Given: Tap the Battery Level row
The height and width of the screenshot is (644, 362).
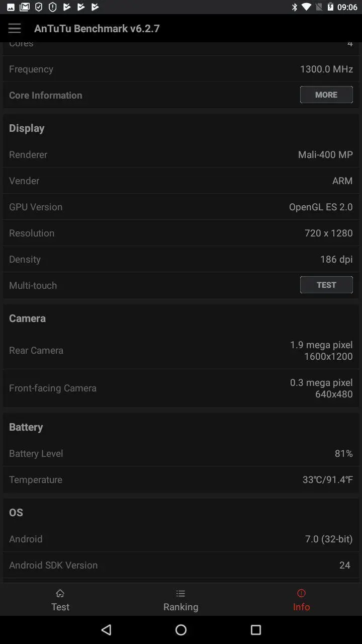Looking at the screenshot, I should pos(181,453).
